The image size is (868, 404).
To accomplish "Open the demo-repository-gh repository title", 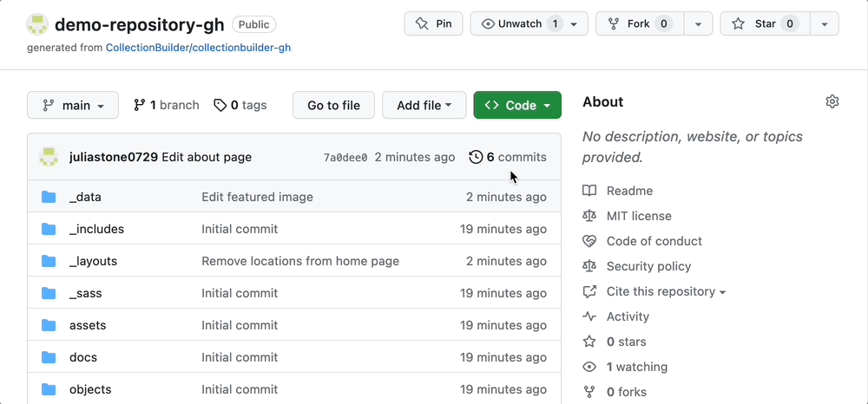I will pyautogui.click(x=140, y=24).
